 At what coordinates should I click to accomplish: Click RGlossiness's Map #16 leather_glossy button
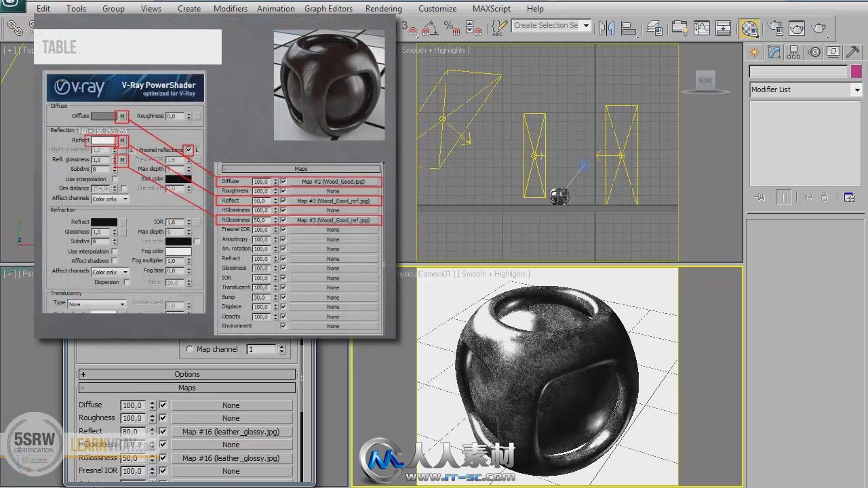(x=231, y=458)
